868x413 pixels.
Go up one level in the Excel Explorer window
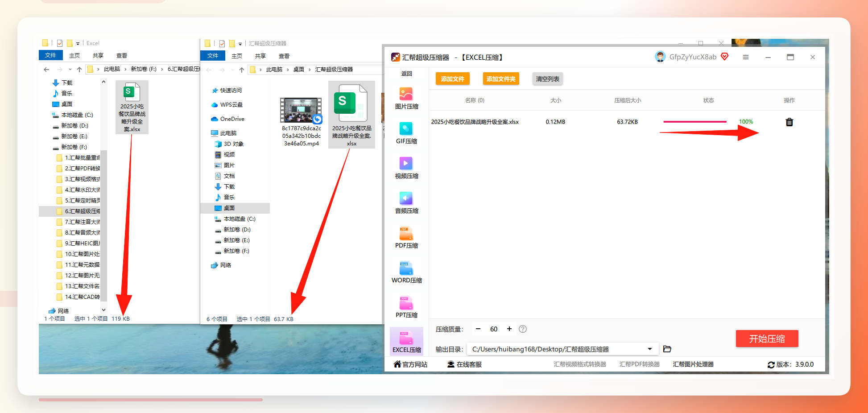click(79, 69)
